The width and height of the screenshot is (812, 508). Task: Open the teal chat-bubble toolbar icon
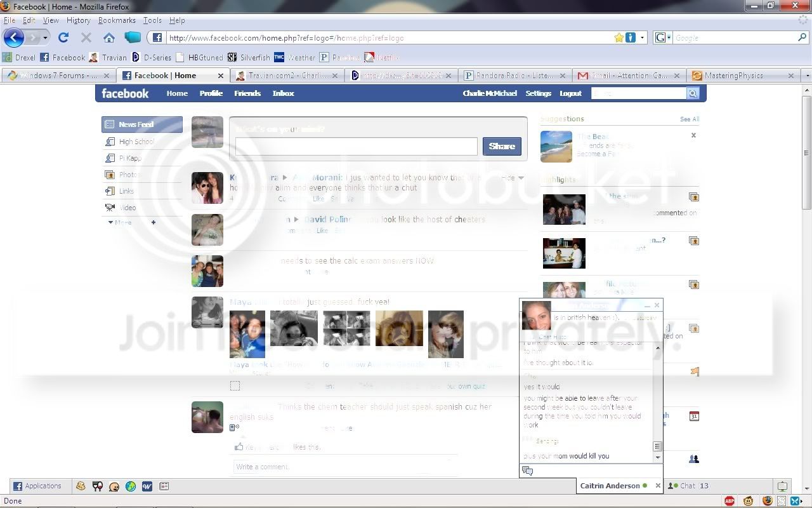(133, 37)
